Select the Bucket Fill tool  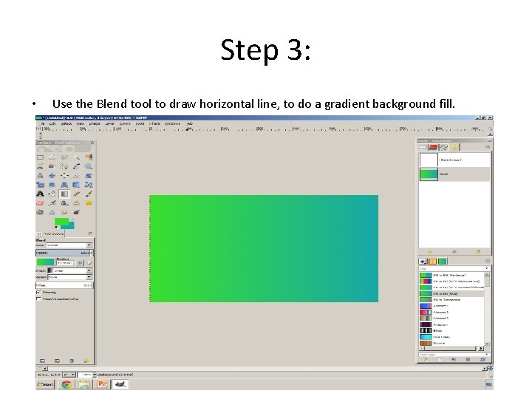pyautogui.click(x=52, y=194)
